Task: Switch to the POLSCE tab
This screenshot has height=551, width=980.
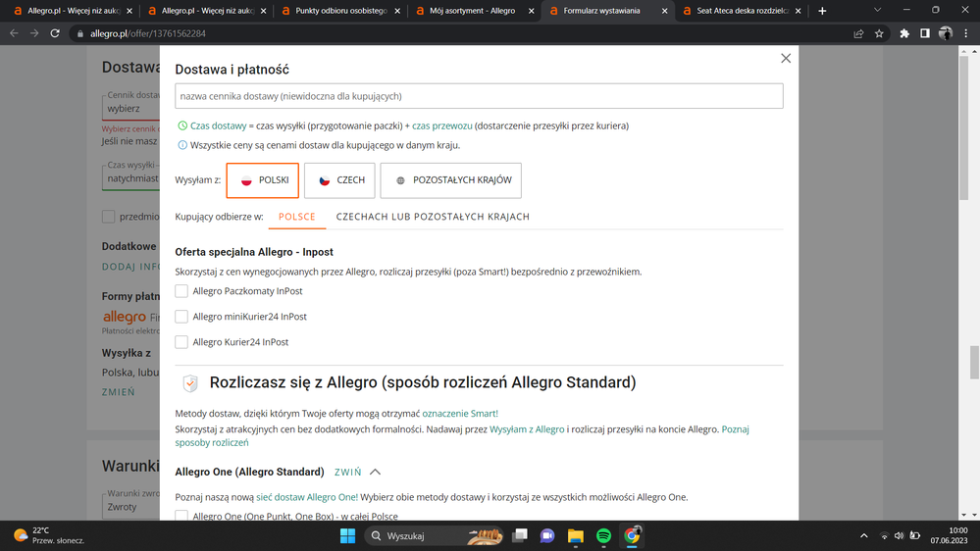Action: (x=297, y=216)
